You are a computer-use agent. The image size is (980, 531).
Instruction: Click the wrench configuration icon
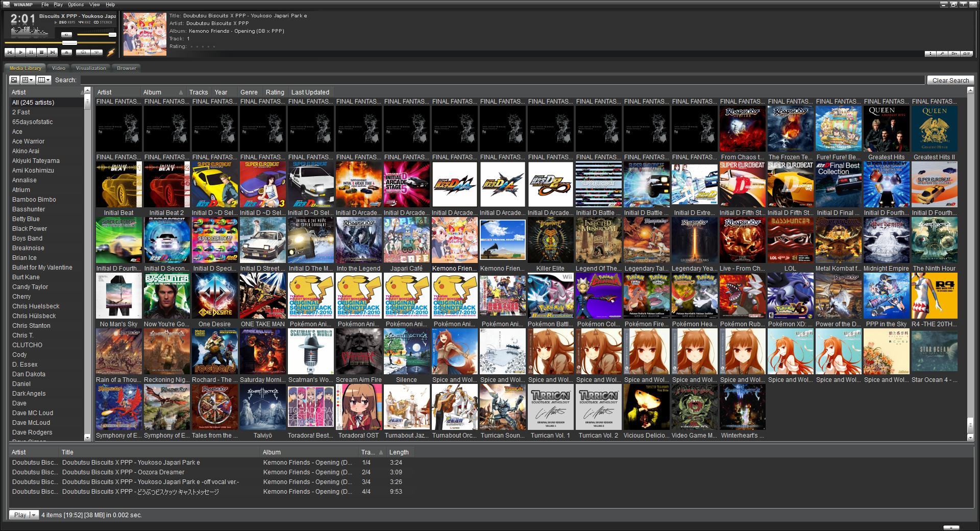tap(942, 54)
